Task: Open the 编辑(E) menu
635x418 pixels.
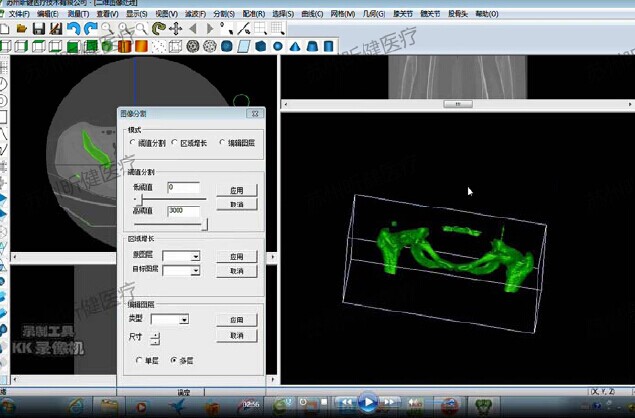Action: (x=48, y=13)
